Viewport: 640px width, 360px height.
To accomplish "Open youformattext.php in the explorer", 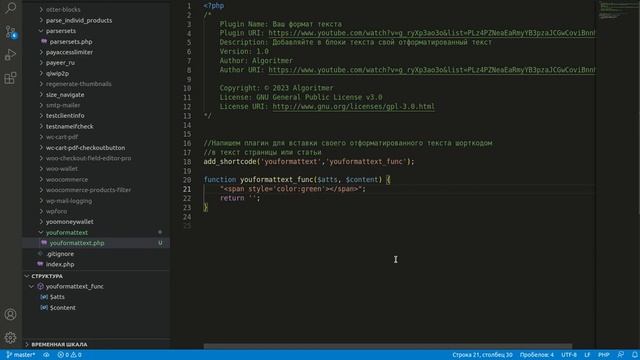I will pyautogui.click(x=77, y=243).
